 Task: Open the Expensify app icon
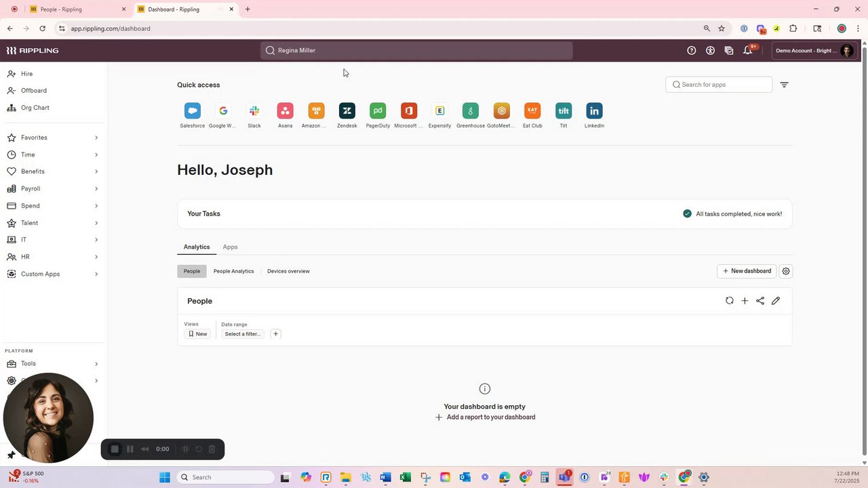pyautogui.click(x=439, y=110)
